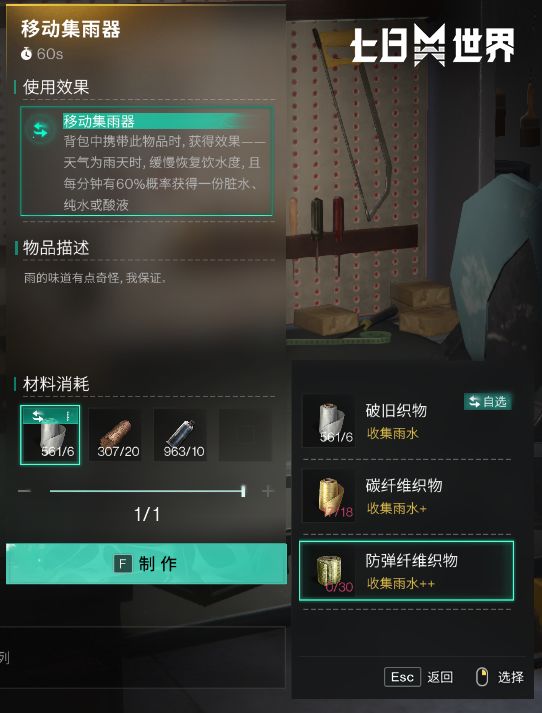Click the craft quantity slider handle
The image size is (542, 713).
click(x=243, y=491)
